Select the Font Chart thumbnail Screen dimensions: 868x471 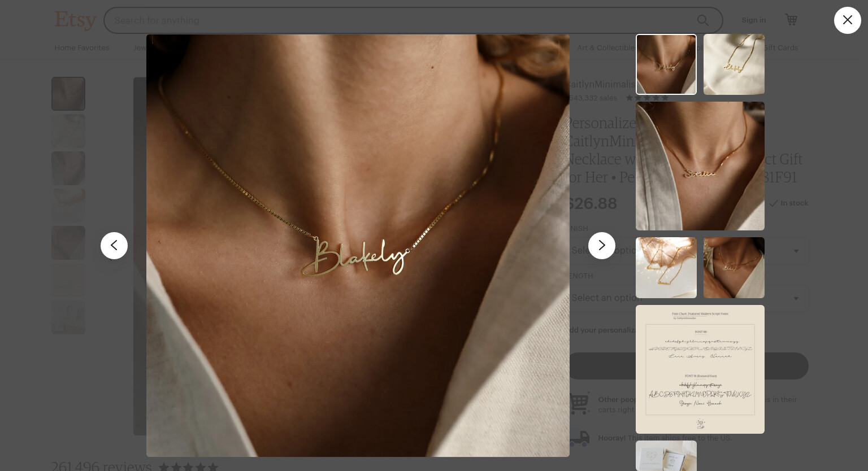pyautogui.click(x=700, y=369)
